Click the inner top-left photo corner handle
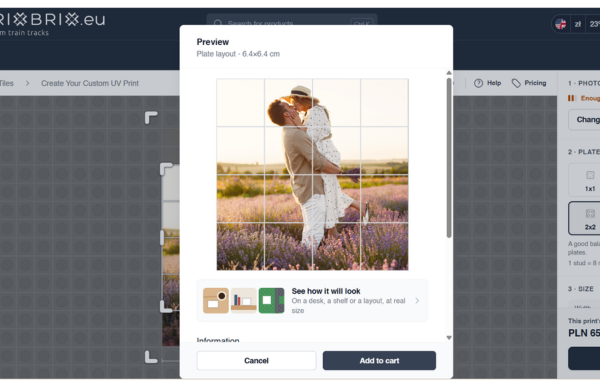 (x=166, y=169)
